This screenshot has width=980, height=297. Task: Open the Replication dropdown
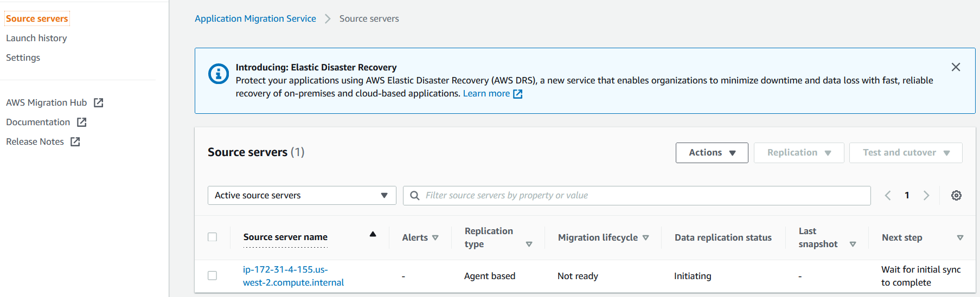click(x=799, y=153)
